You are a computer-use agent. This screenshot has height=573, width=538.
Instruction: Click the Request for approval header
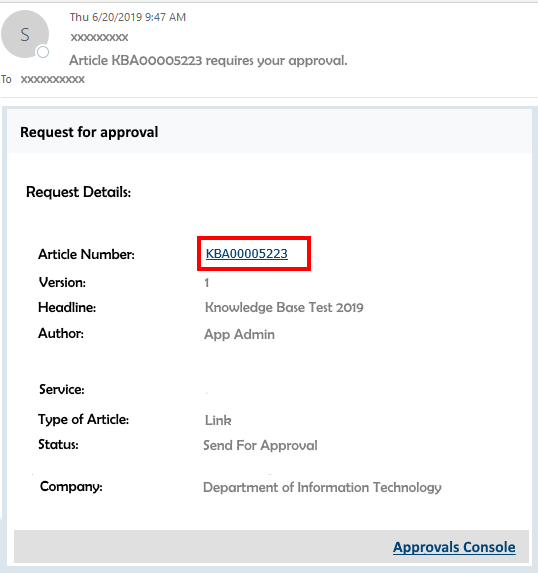(89, 132)
